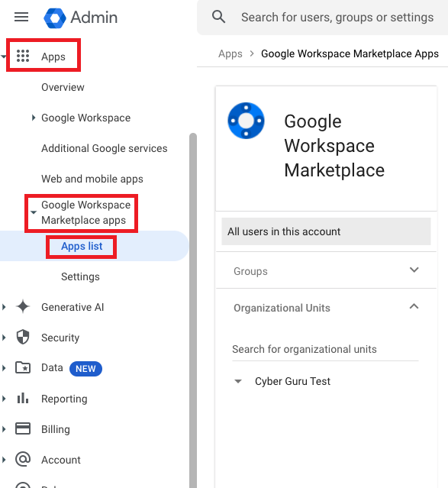Collapse the Apps section arrow

tap(3, 57)
